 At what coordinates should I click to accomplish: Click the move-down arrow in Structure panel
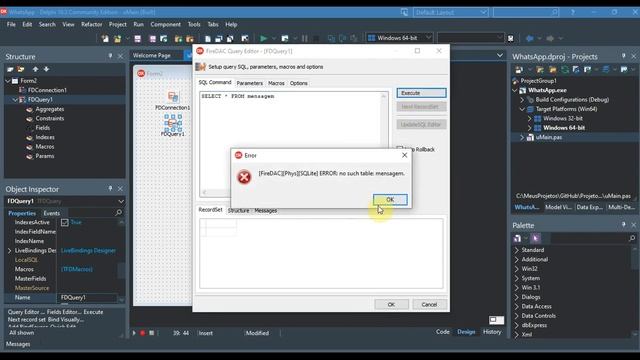(x=46, y=69)
